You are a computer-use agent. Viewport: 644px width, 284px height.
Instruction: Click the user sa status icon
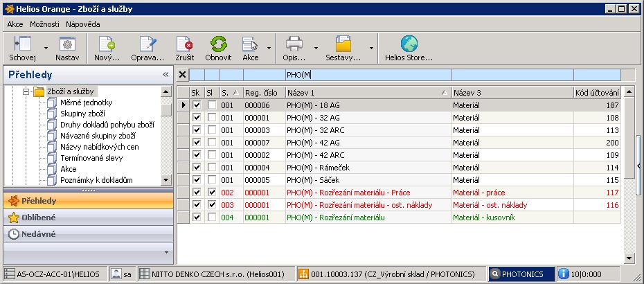[116, 274]
